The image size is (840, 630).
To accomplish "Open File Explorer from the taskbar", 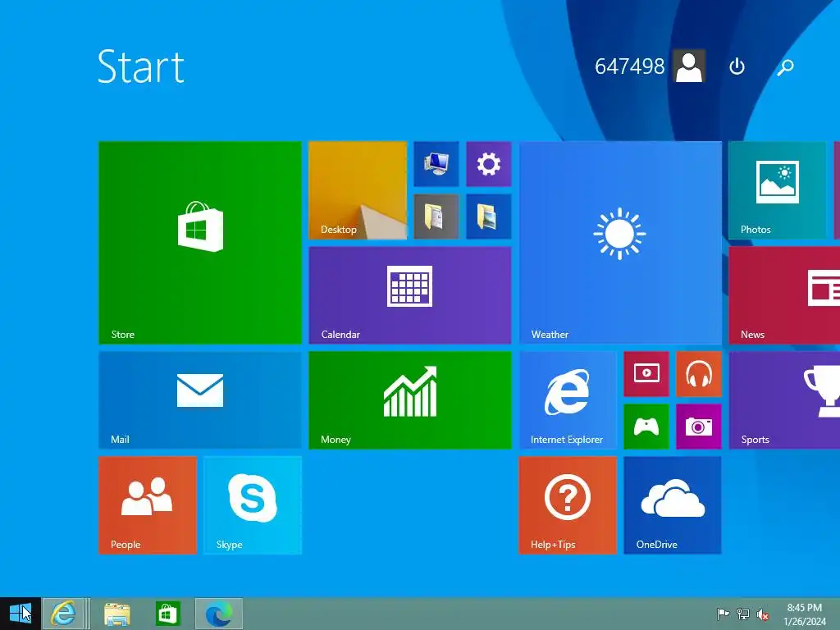I will tap(116, 614).
